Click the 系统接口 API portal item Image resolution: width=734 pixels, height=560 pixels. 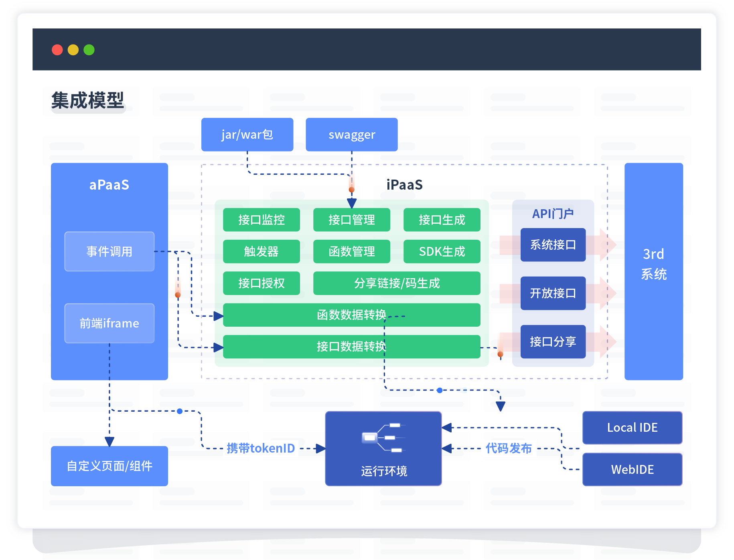553,245
